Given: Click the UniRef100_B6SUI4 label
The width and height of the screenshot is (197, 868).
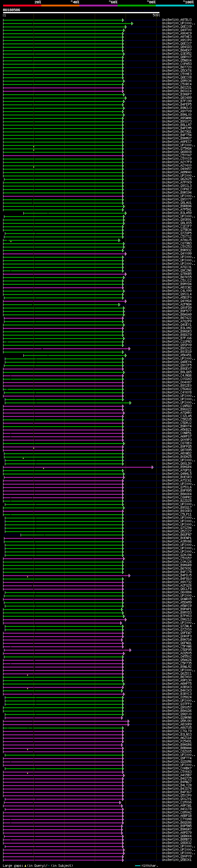Looking at the screenshot, I should coord(177,91).
